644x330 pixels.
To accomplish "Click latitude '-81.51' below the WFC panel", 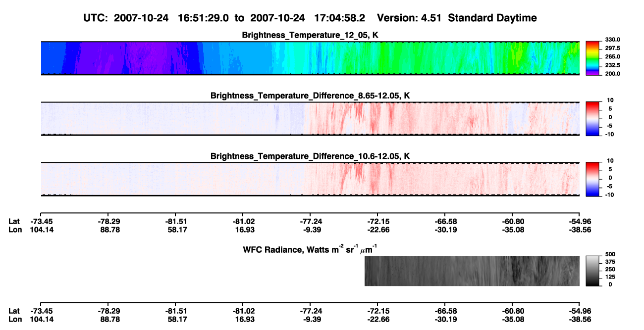I will coord(176,311).
